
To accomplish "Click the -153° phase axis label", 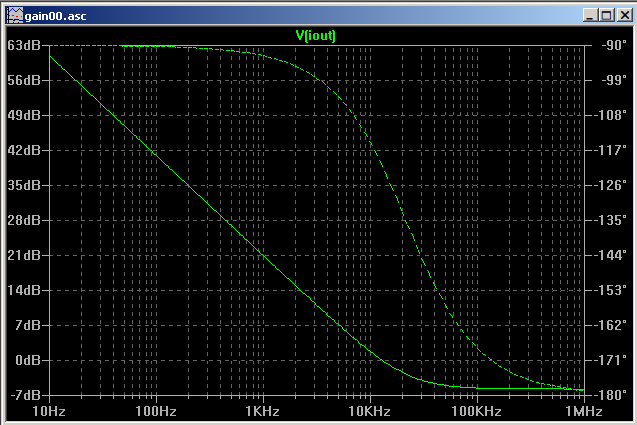I will (610, 290).
